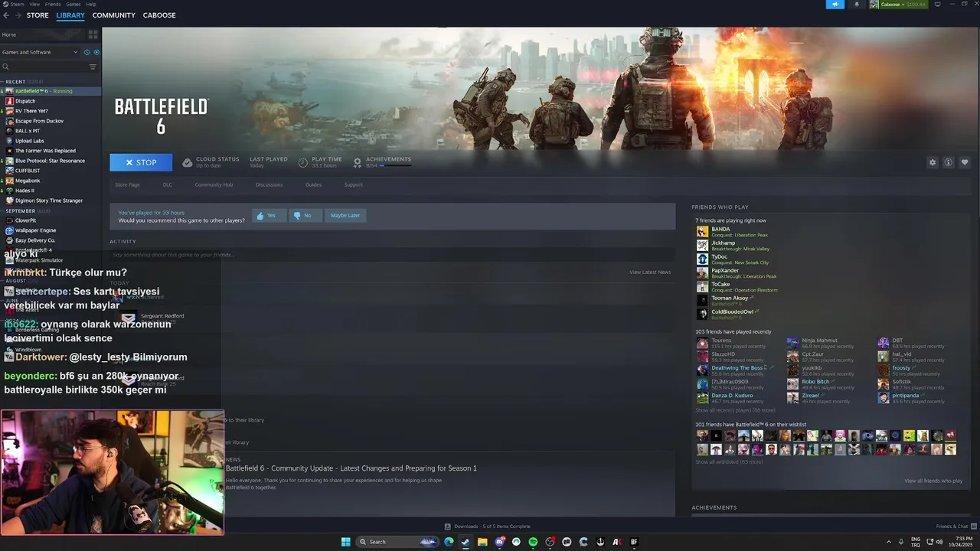Open the Support link
This screenshot has height=551, width=980.
click(x=353, y=184)
